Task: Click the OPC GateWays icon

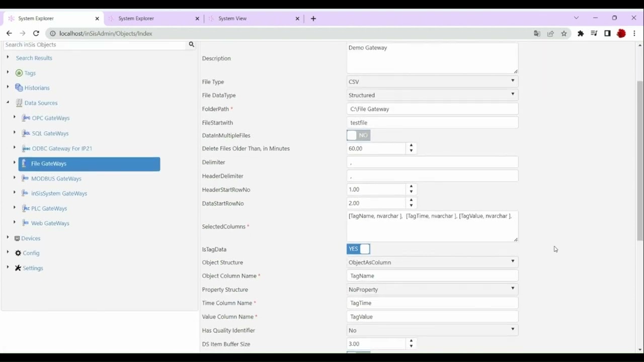Action: pos(26,118)
